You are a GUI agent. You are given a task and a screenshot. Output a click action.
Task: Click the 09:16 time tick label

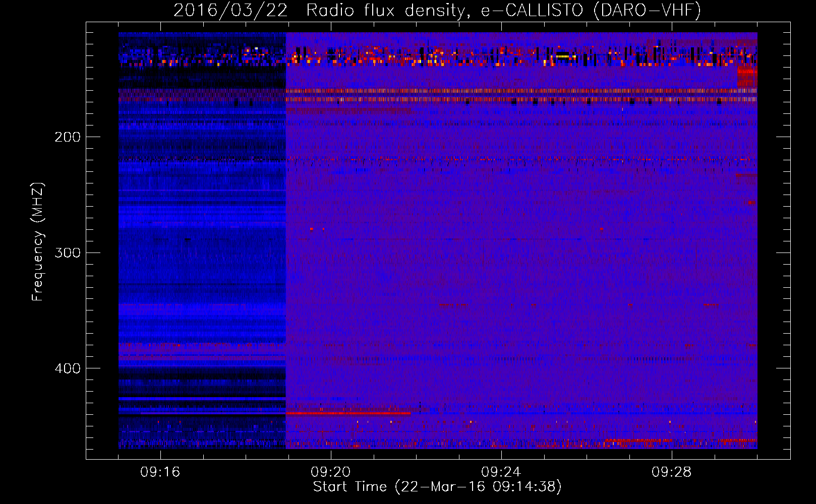click(x=160, y=472)
